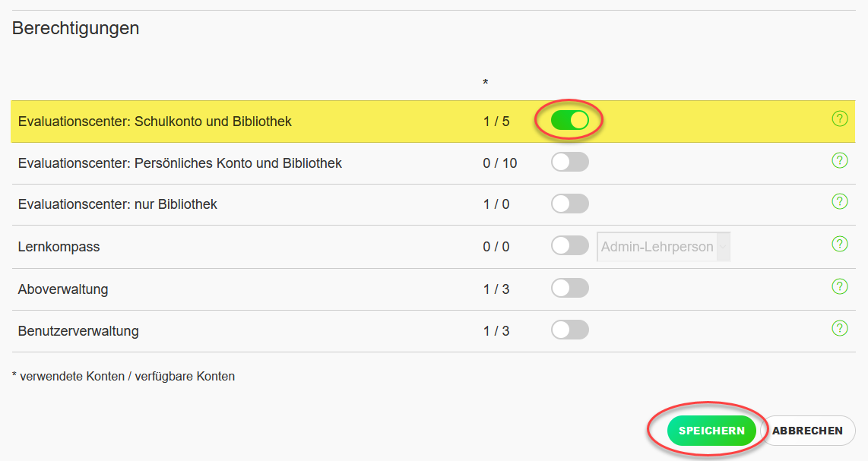Click the Aboverwaltung row label
The height and width of the screenshot is (461, 868).
(63, 289)
